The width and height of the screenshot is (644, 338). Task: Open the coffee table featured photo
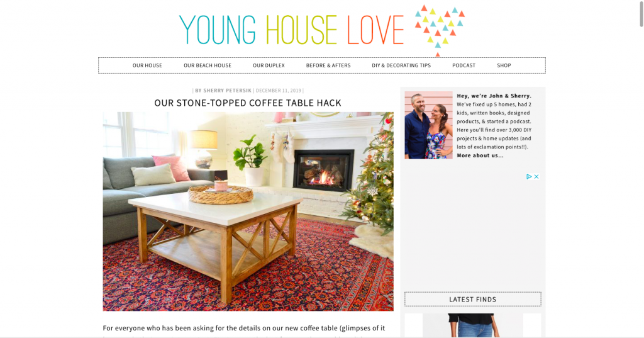[248, 211]
